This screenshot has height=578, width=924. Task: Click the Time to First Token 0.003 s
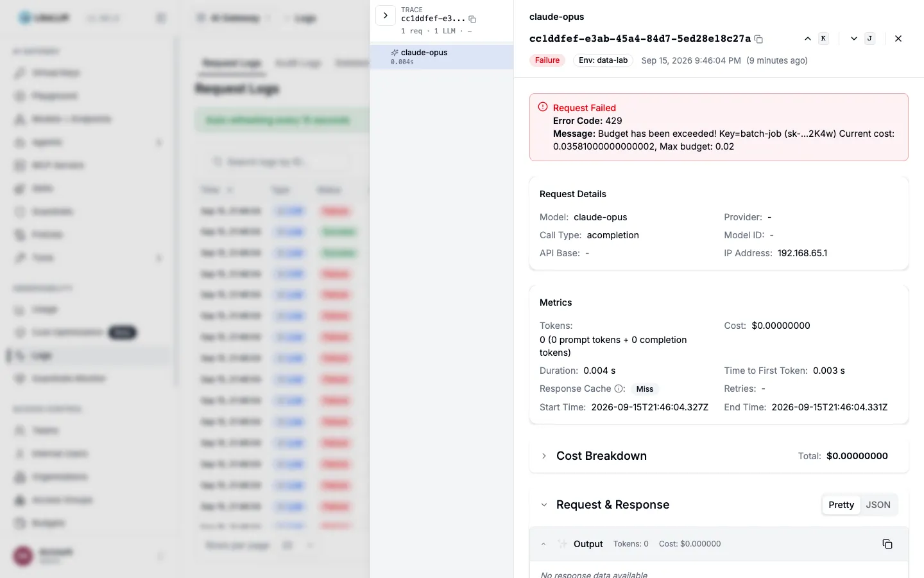tap(829, 371)
